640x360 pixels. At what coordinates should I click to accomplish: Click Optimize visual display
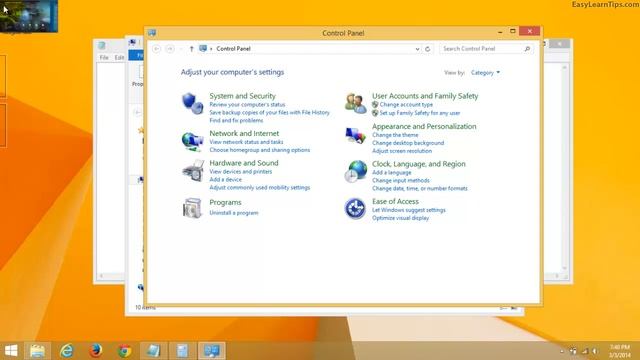click(x=400, y=218)
